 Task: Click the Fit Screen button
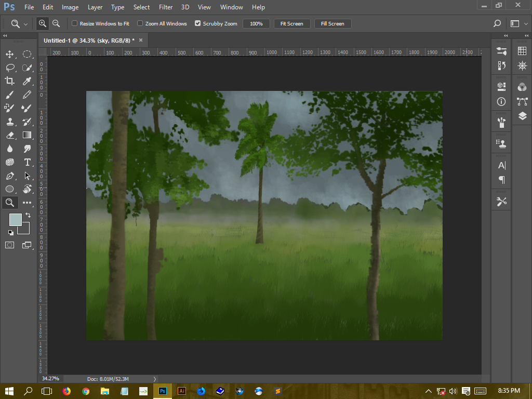292,24
